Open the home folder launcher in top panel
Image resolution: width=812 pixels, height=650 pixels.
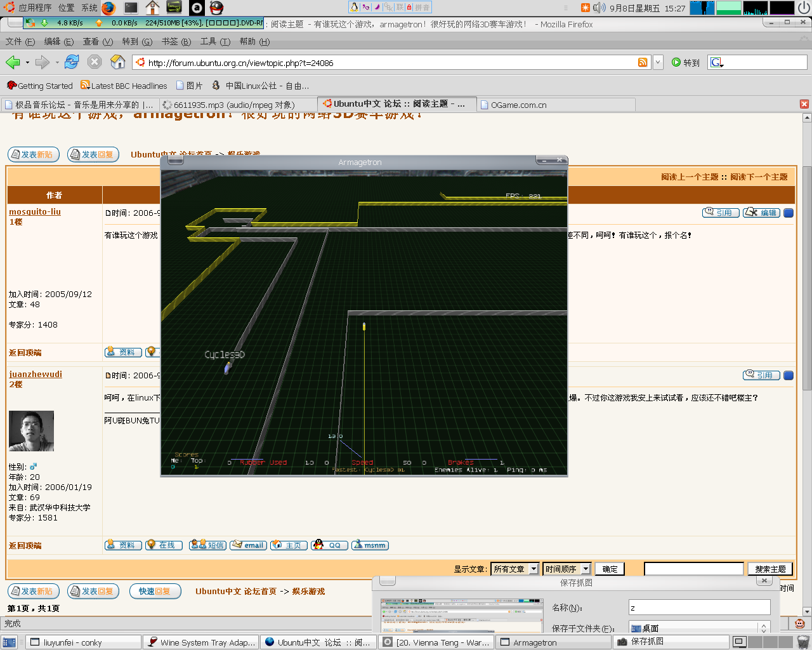152,8
